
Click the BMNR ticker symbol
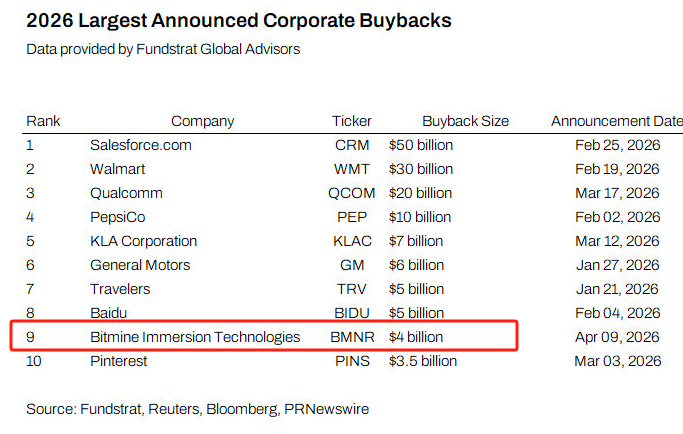352,337
